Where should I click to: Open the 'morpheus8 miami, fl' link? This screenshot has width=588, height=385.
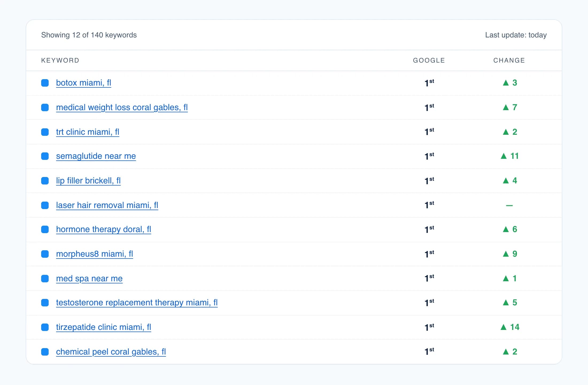pos(95,254)
